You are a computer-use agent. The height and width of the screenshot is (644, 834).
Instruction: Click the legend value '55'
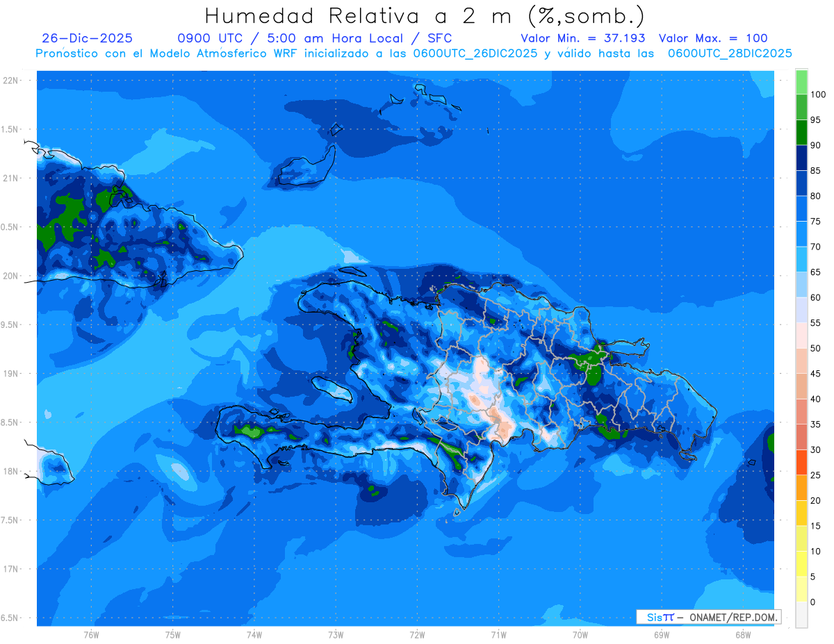click(815, 323)
